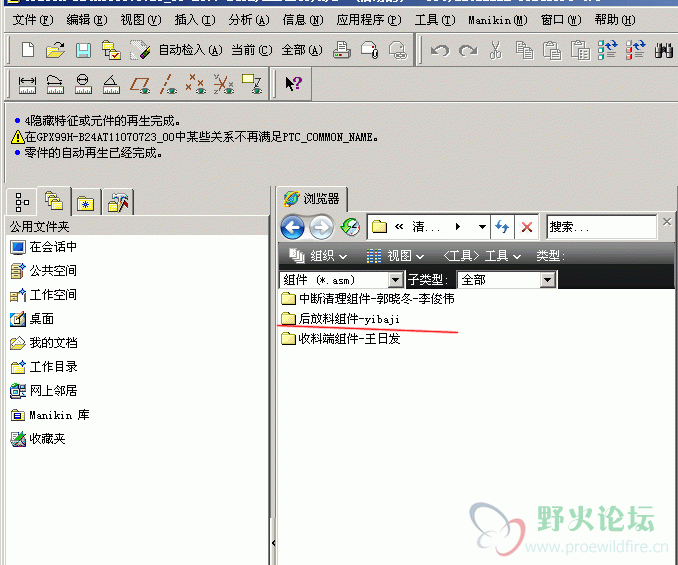
Task: Open 公共空间 in common folders
Action: tap(43, 271)
